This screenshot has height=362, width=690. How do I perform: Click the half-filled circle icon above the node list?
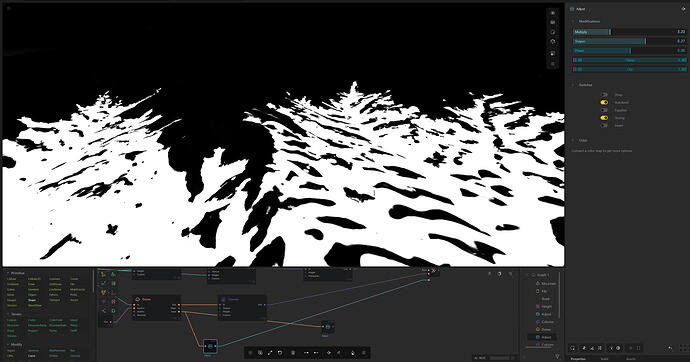[499, 274]
